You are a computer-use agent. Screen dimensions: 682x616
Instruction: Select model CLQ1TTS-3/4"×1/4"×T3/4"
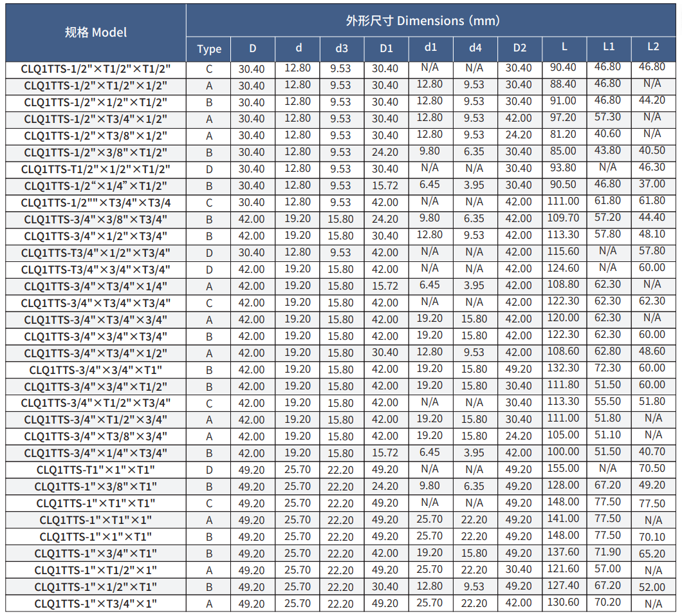[96, 454]
